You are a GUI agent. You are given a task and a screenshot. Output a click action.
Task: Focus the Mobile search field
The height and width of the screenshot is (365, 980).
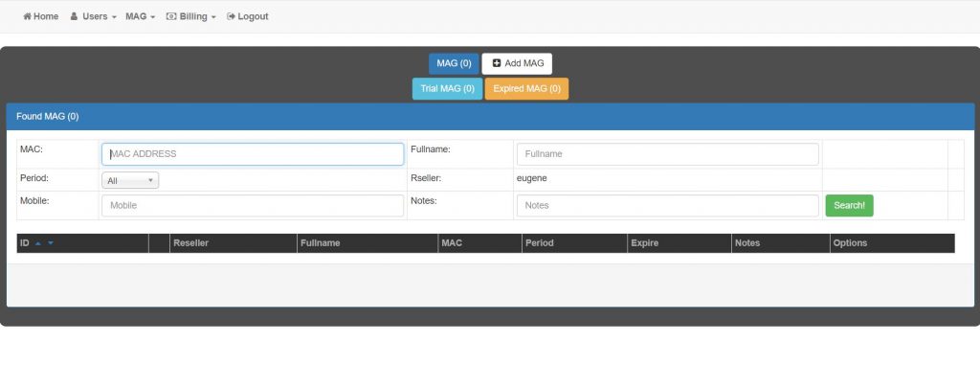point(253,205)
